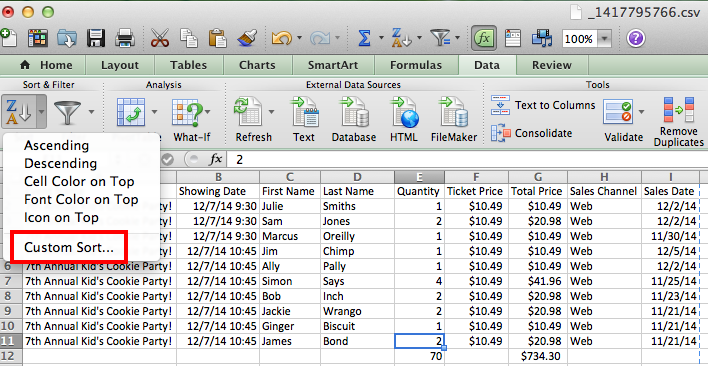Open the Media Browser icon
The width and height of the screenshot is (708, 366).
[x=542, y=38]
